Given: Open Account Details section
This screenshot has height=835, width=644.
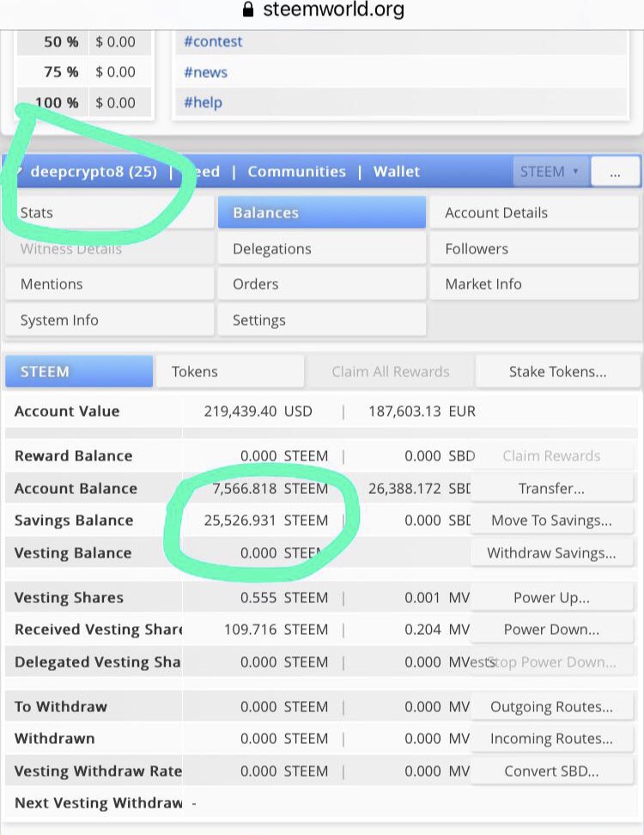Looking at the screenshot, I should (534, 212).
